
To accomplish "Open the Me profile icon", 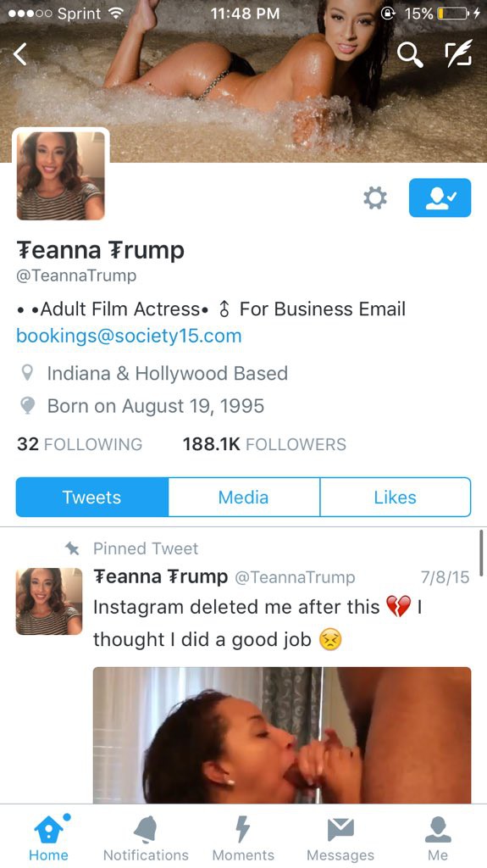I will 438,829.
